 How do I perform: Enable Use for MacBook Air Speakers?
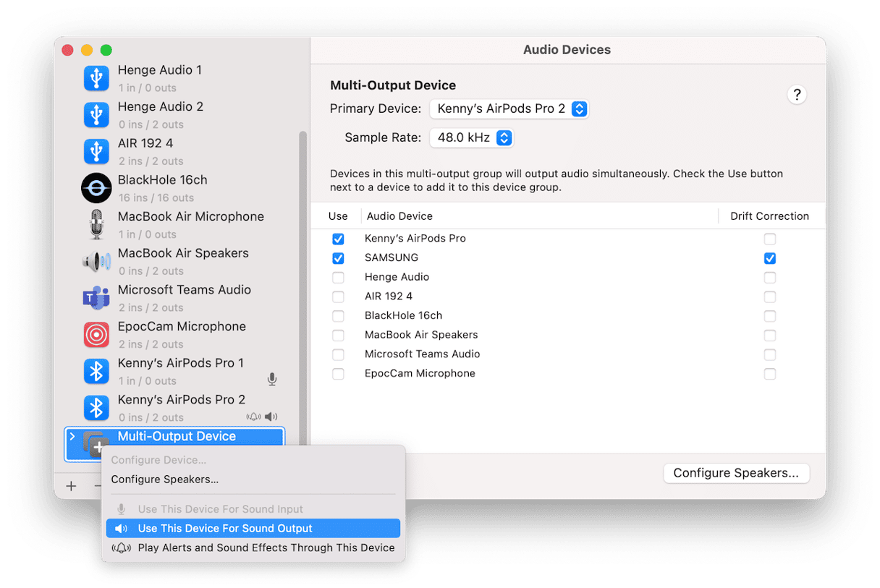(x=338, y=335)
